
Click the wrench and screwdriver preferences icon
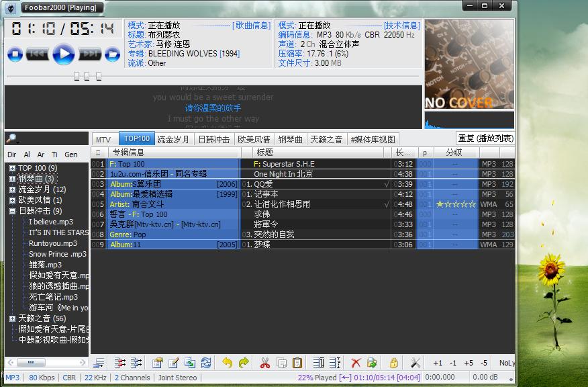point(415,363)
